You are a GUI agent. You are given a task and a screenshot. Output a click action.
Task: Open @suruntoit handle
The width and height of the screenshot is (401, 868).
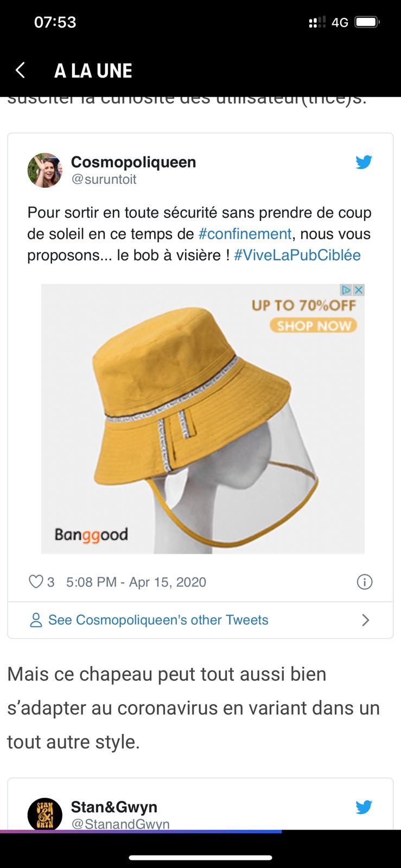click(x=104, y=180)
